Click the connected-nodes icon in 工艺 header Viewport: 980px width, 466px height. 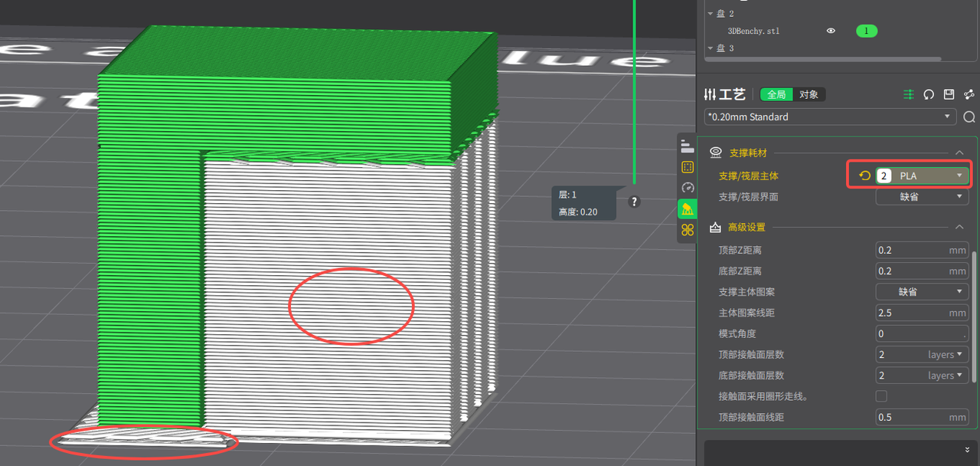[x=969, y=94]
